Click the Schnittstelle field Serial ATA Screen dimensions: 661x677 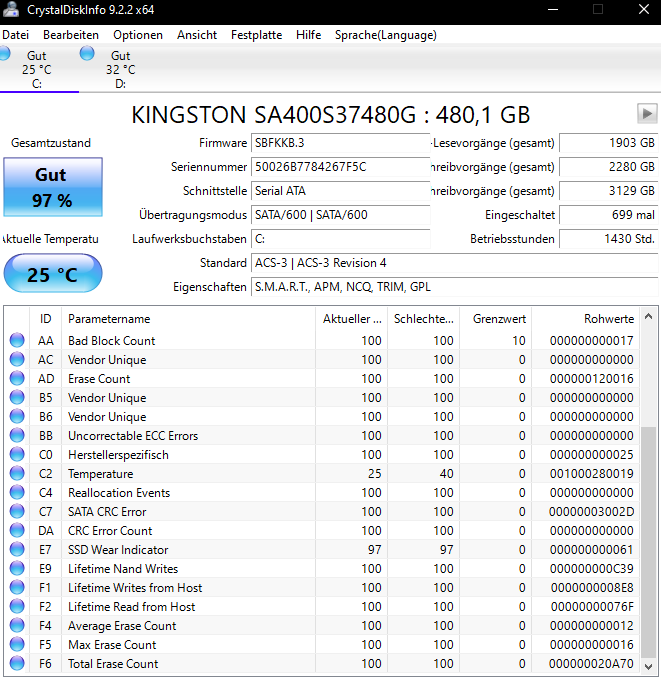click(340, 191)
